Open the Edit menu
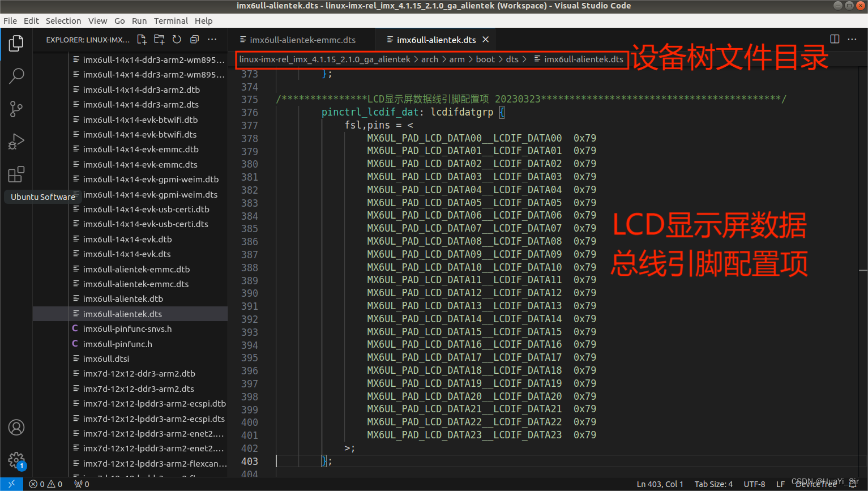Screen dimensions: 868x491 (31, 21)
